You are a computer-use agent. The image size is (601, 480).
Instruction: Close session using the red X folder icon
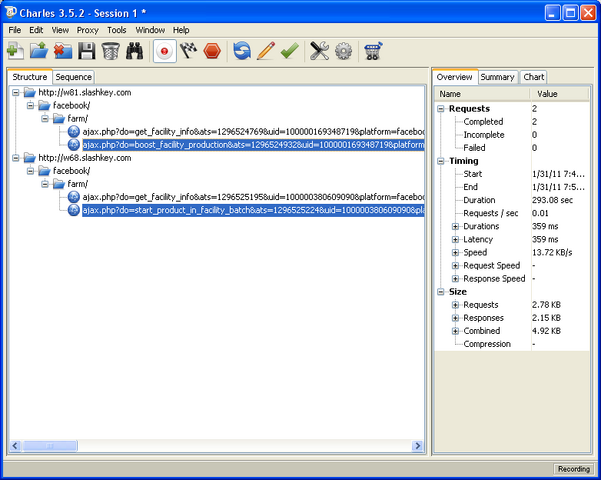[x=63, y=51]
